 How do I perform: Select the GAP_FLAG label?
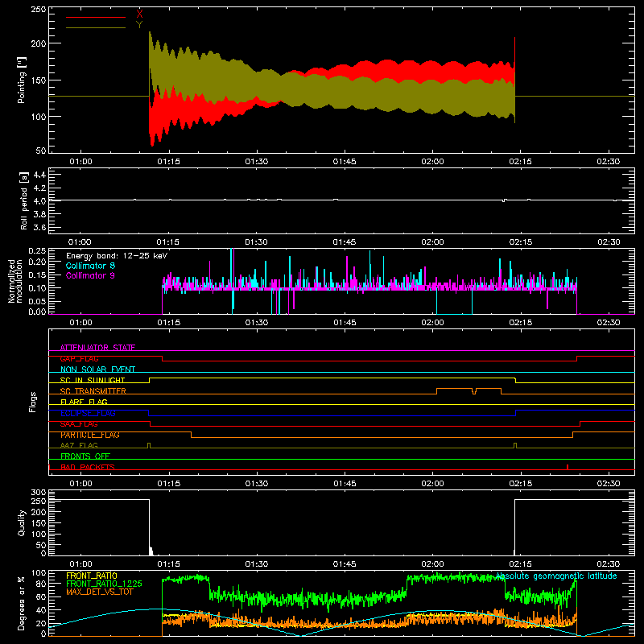click(x=79, y=358)
